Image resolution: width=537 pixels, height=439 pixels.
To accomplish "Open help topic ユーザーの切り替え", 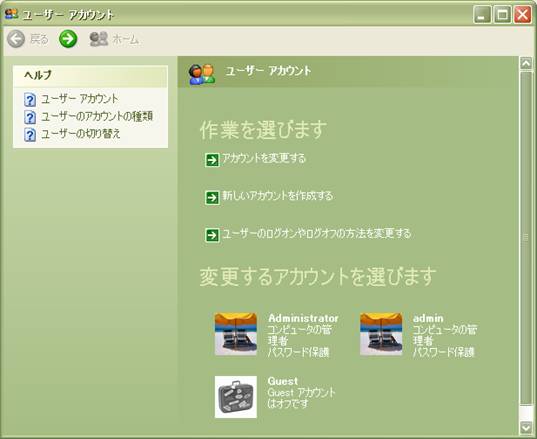I will 81,134.
